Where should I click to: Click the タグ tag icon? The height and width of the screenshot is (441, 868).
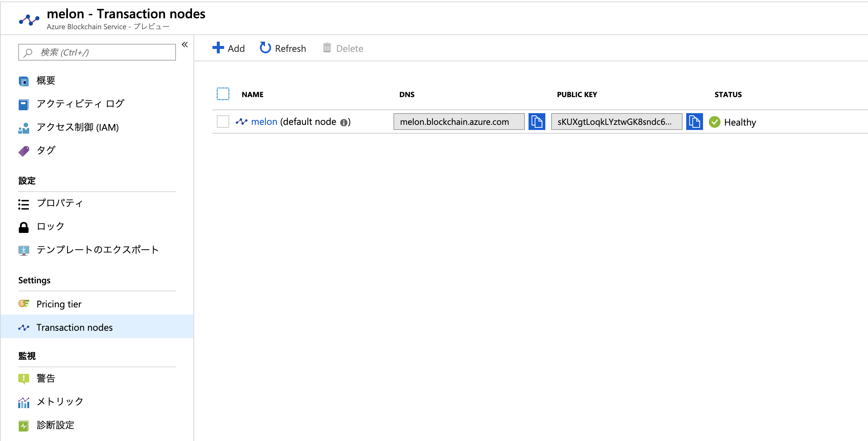click(24, 151)
